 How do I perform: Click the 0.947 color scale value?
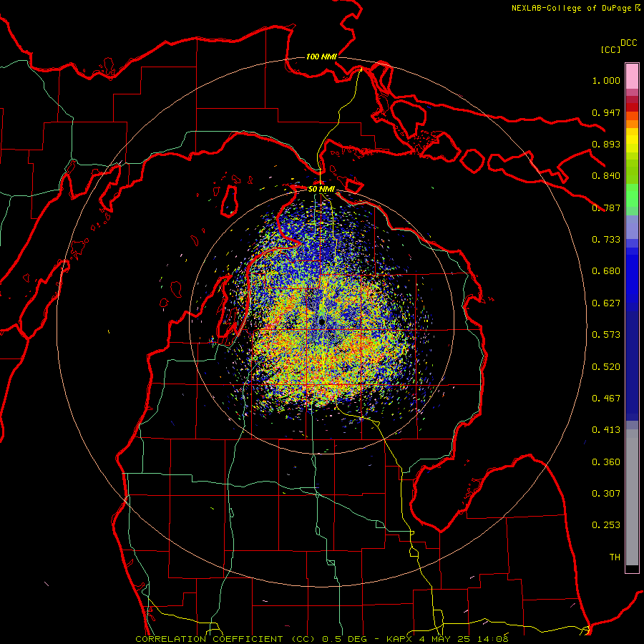(x=606, y=112)
